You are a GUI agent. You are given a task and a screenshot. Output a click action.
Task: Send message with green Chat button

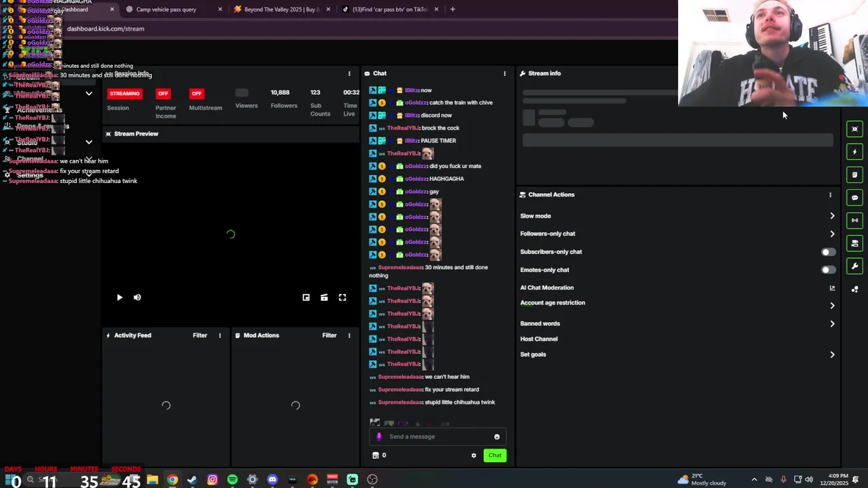(495, 455)
